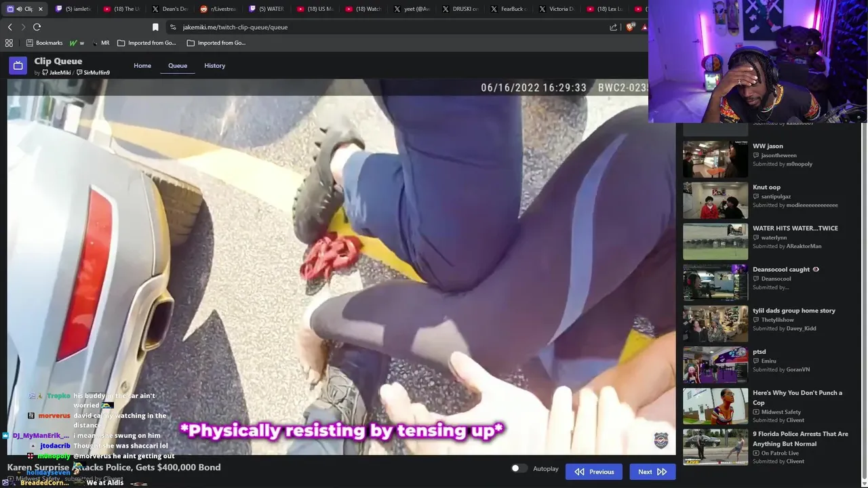Switch to the (5) WATER Twitch tab
The height and width of the screenshot is (488, 868).
pos(267,9)
